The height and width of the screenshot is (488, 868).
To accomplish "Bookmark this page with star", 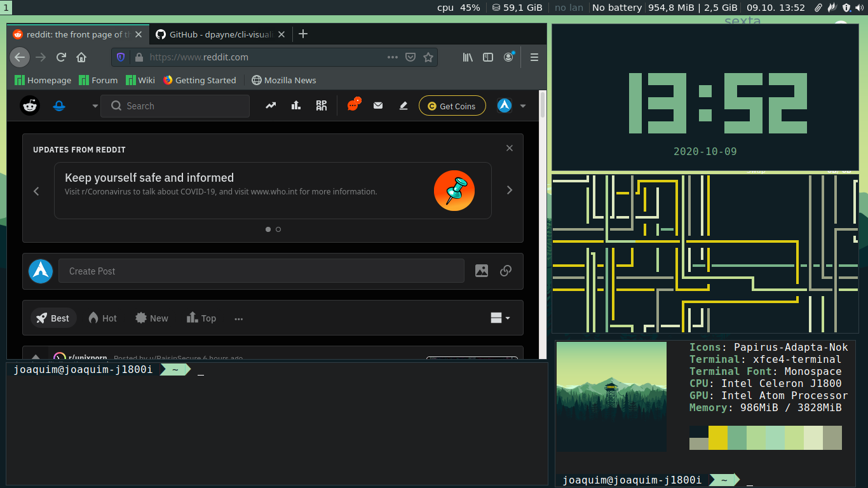I will [428, 57].
